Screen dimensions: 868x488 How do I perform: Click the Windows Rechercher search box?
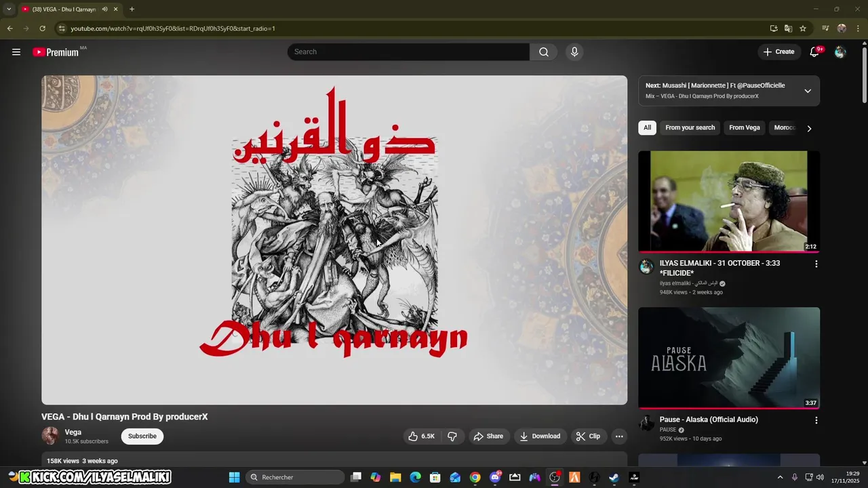coord(295,477)
